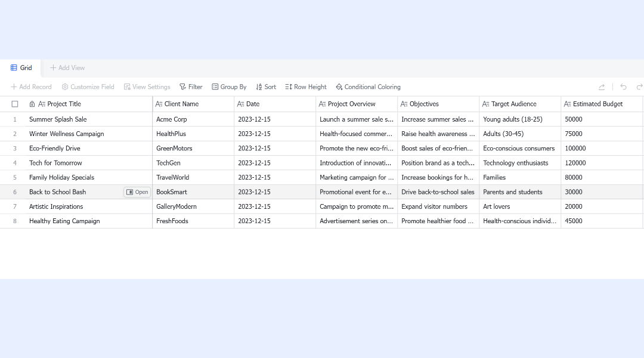Click the Winter Wellness Campaign cell
Image resolution: width=644 pixels, height=358 pixels.
89,134
